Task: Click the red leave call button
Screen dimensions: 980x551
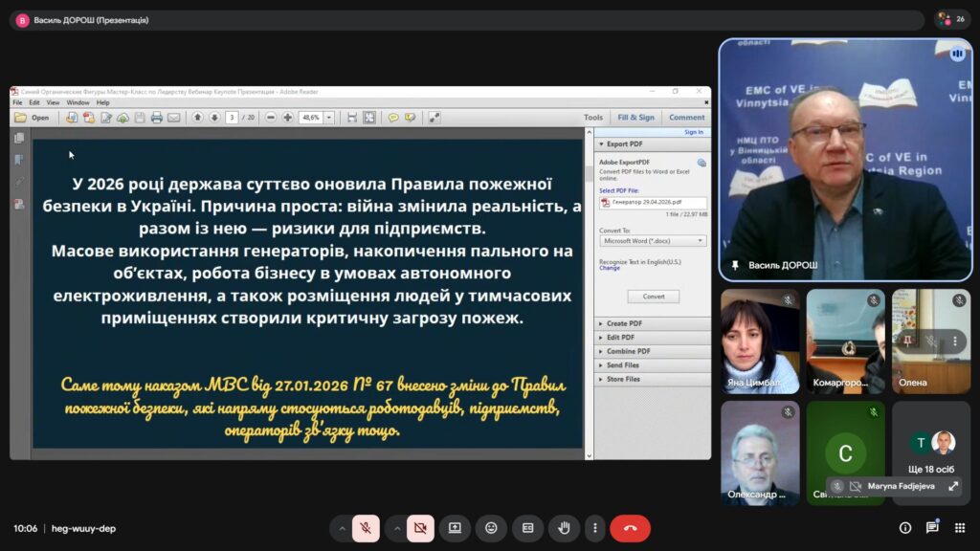Action: click(630, 528)
